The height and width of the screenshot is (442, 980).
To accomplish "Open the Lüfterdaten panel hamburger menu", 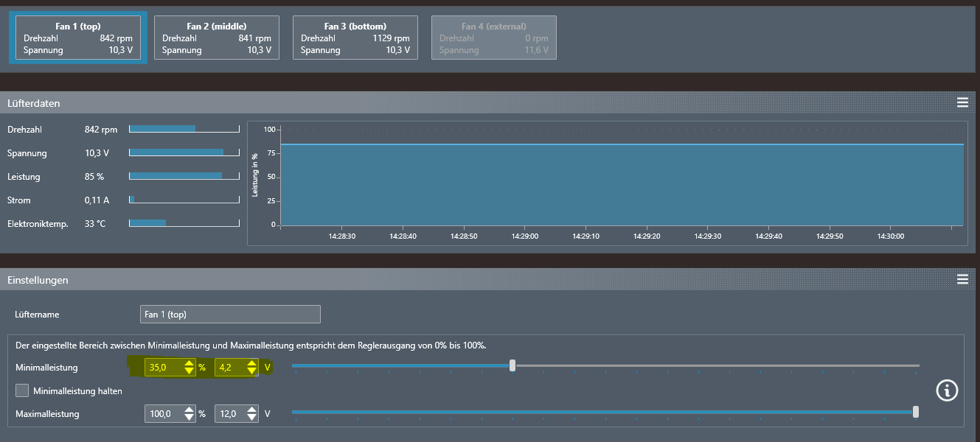I will click(x=962, y=103).
